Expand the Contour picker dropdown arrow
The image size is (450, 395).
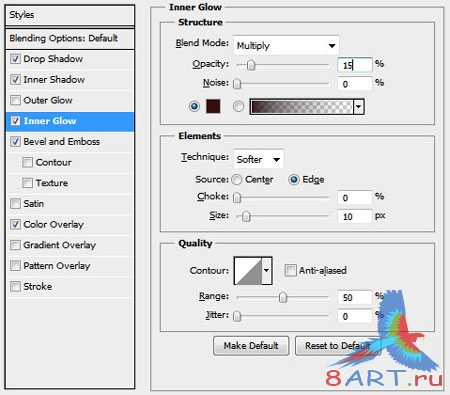coord(267,271)
